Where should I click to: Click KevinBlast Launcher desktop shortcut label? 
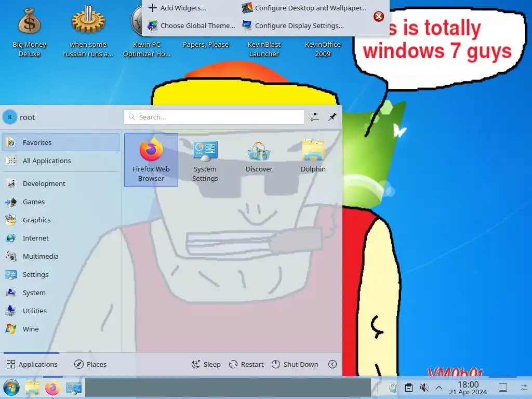coord(264,49)
